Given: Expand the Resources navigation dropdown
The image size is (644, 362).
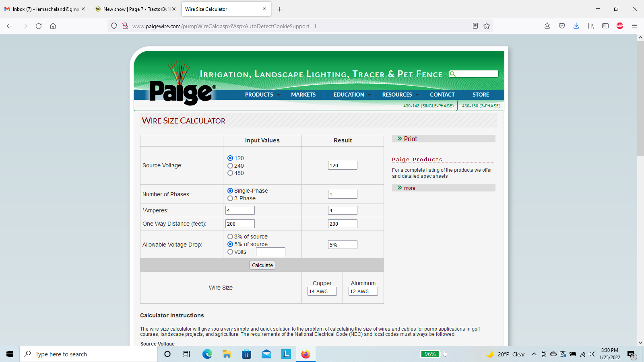Looking at the screenshot, I should coord(400,95).
